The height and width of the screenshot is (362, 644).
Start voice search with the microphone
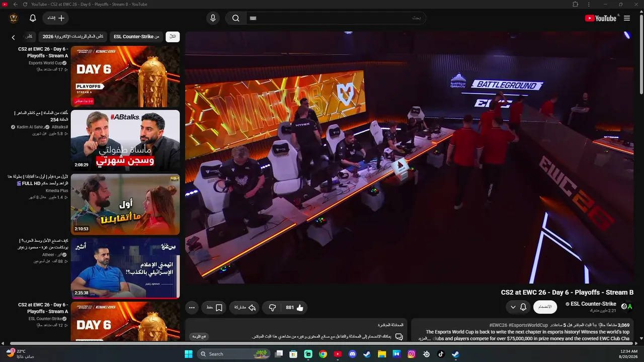[213, 18]
